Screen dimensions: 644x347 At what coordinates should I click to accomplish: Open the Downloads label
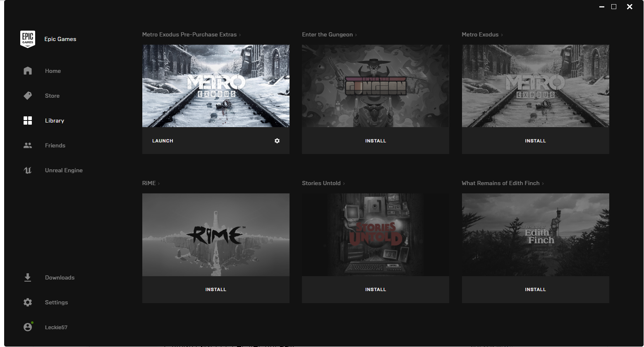(60, 277)
